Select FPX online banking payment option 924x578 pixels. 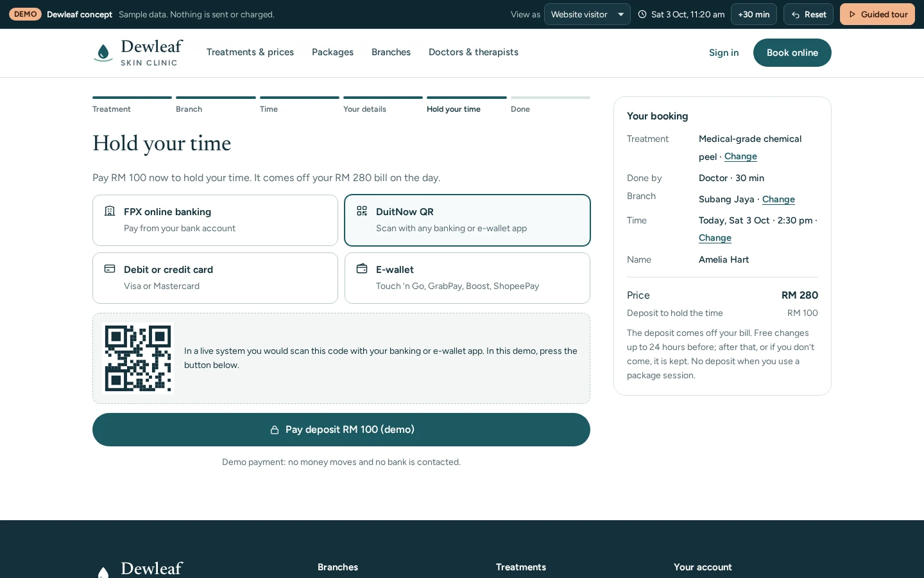[215, 220]
